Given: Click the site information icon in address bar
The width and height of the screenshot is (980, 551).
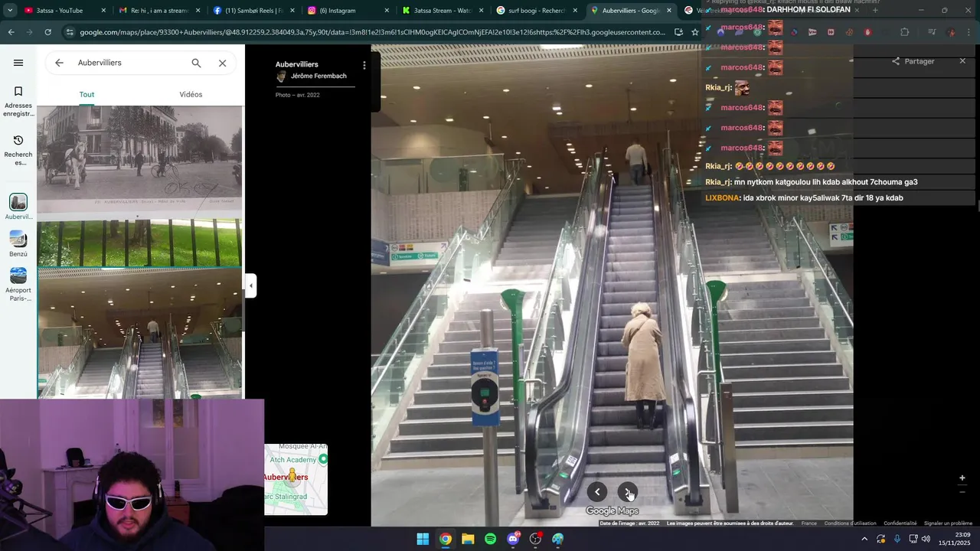Looking at the screenshot, I should pos(70,32).
